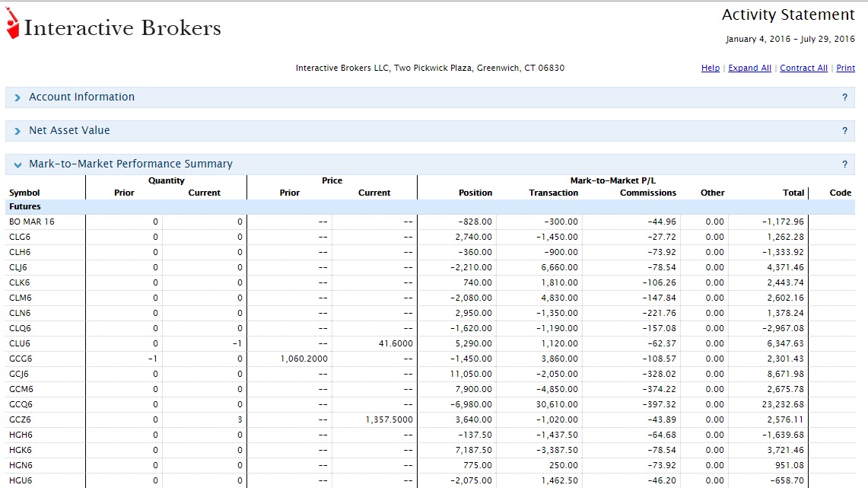The image size is (868, 488).
Task: Select the HGU6 symbol
Action: click(x=20, y=481)
